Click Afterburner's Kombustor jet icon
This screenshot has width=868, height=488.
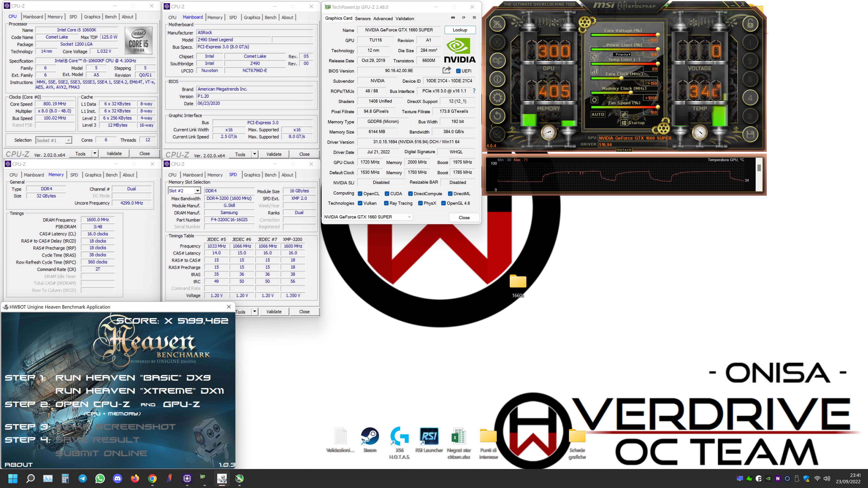pyautogui.click(x=497, y=24)
